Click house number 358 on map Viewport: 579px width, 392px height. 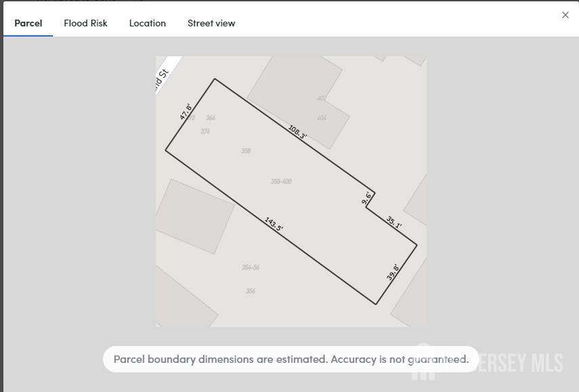(246, 151)
